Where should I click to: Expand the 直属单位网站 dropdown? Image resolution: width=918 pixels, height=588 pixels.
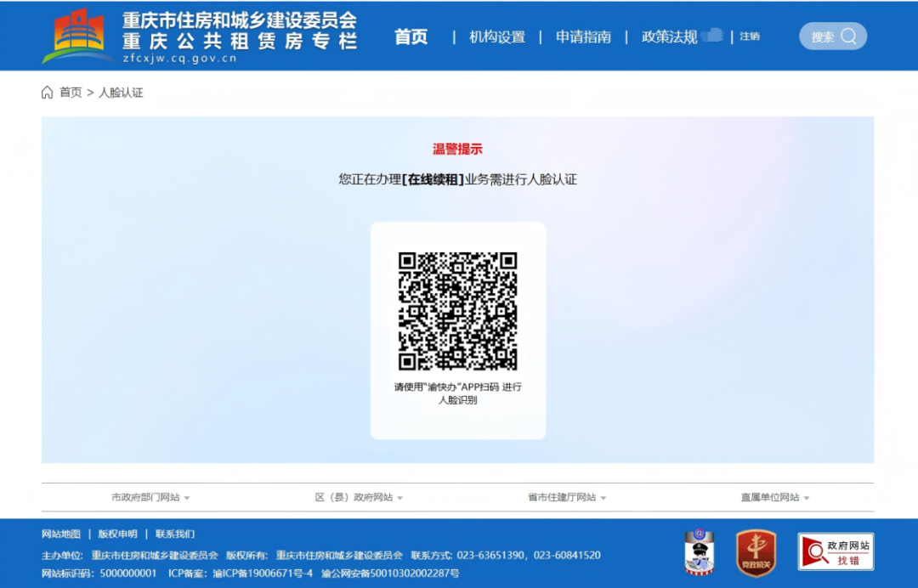tap(775, 497)
